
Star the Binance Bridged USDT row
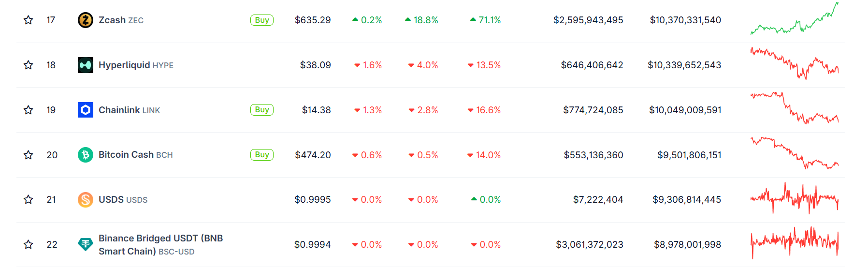click(29, 244)
